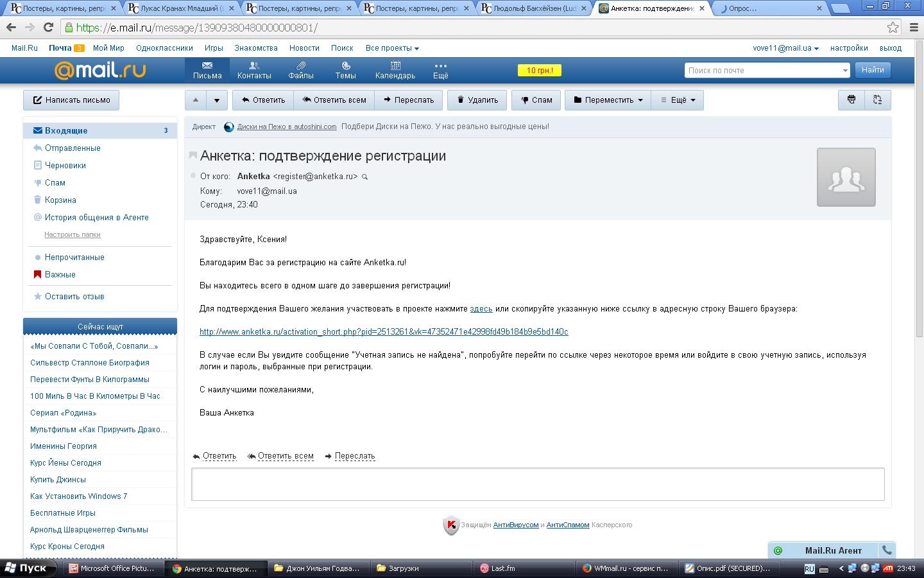Click выход to log out
Screen dimensions: 924x578
click(891, 48)
